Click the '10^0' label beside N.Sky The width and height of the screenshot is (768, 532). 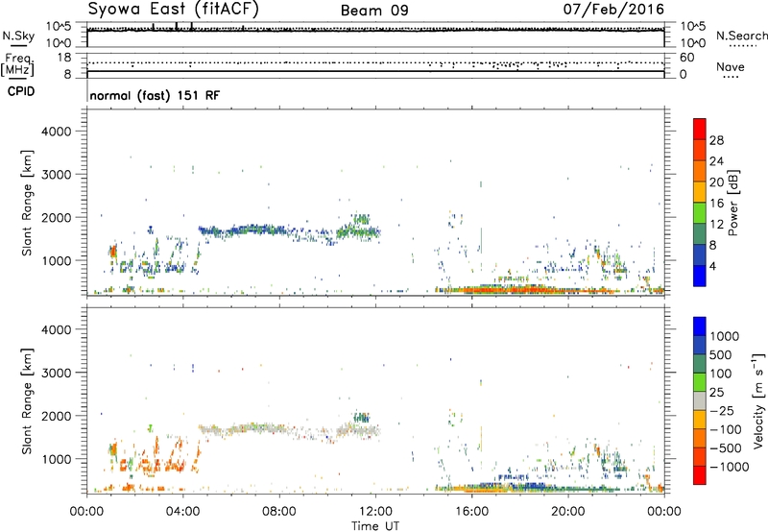tap(59, 43)
